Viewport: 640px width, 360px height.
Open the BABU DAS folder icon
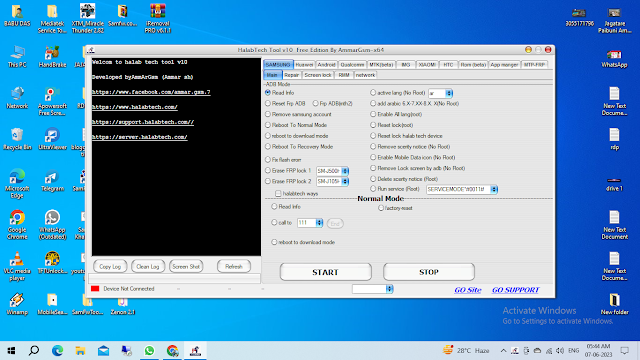coord(17,16)
